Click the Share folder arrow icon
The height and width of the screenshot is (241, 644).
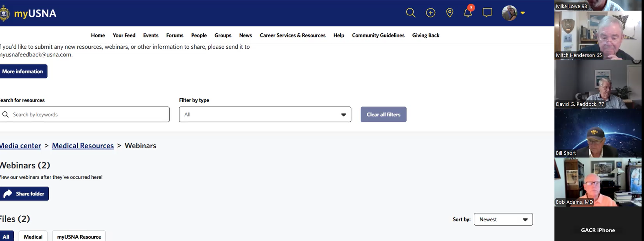point(8,194)
